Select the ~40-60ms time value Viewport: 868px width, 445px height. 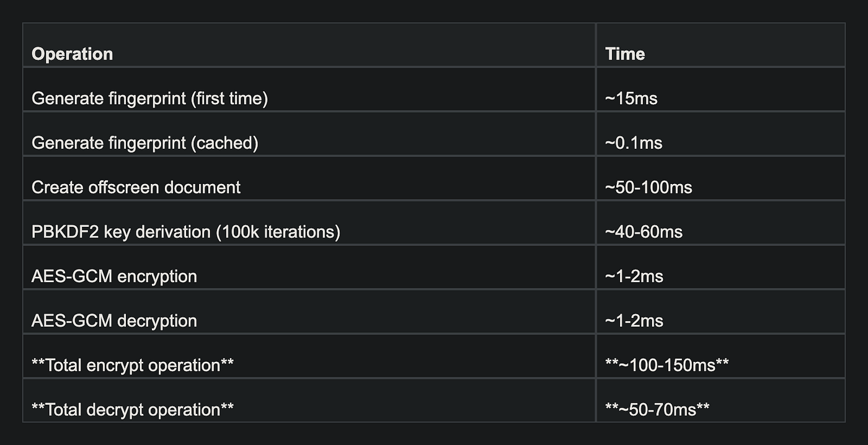(644, 232)
